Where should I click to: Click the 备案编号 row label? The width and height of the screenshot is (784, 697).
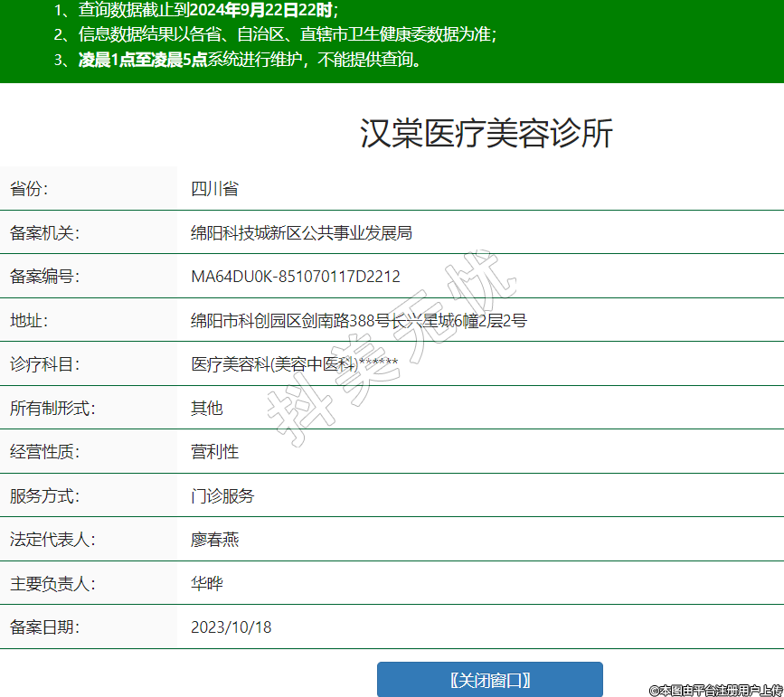44,277
